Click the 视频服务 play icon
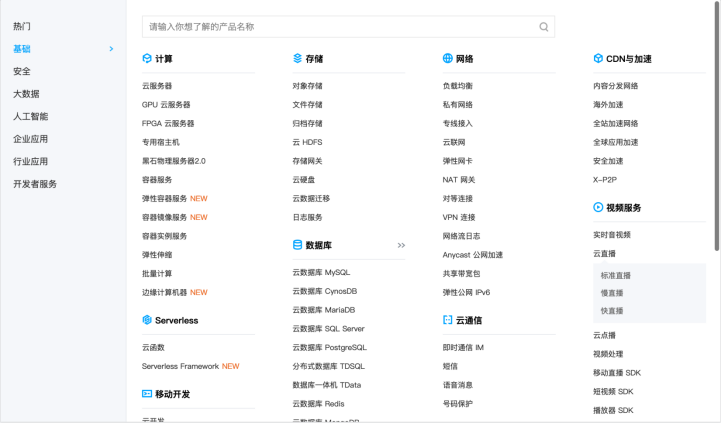Screen dimensions: 721x423 [598, 208]
